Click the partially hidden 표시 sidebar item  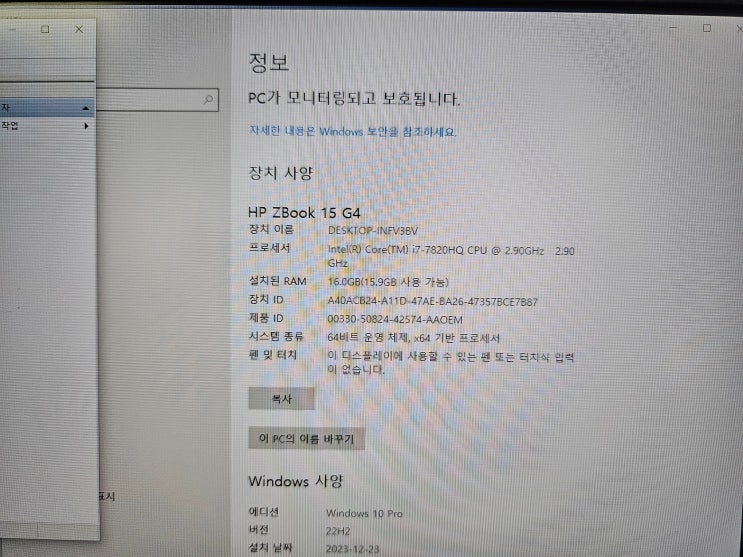(x=107, y=496)
